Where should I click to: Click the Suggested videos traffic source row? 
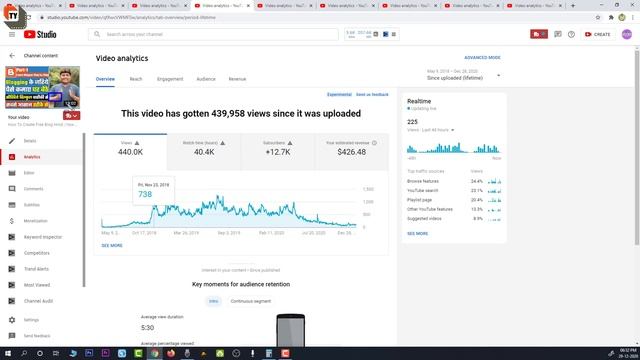[x=454, y=219]
